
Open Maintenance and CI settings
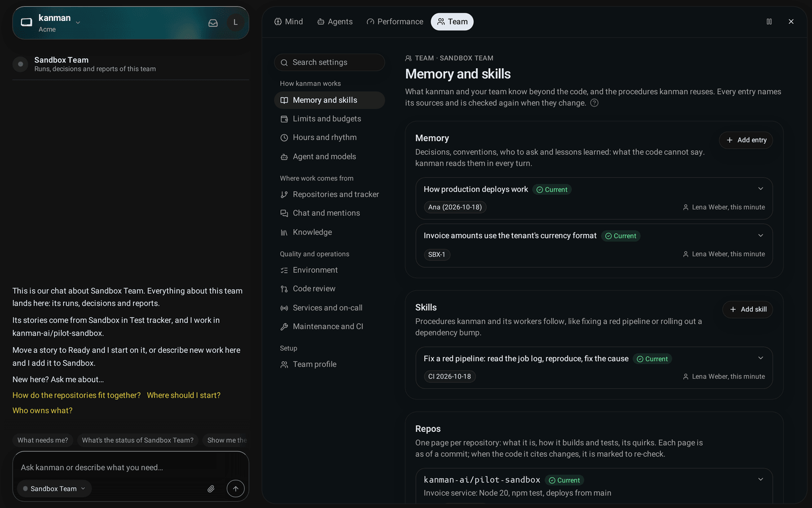(x=329, y=326)
